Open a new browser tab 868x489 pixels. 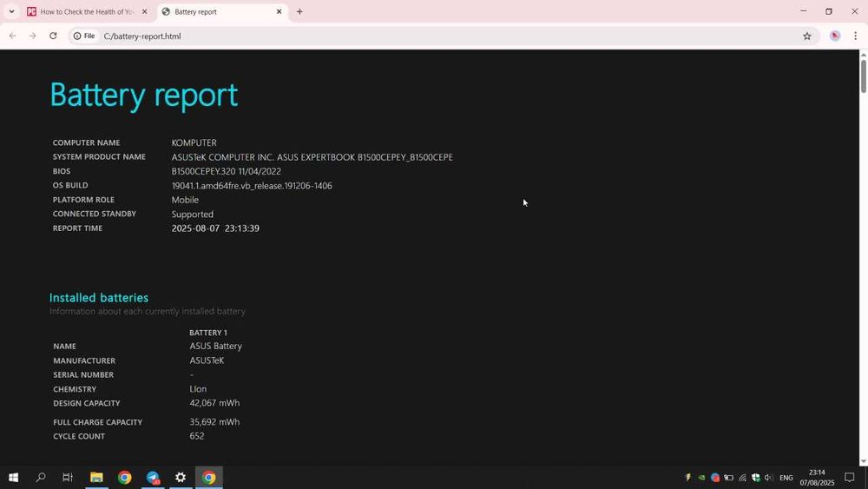(x=299, y=11)
